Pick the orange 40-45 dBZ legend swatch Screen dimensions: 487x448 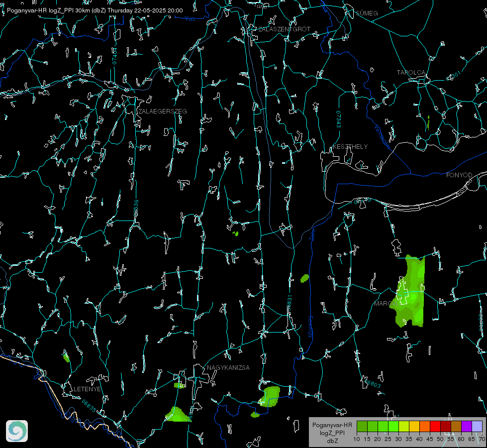[425, 426]
